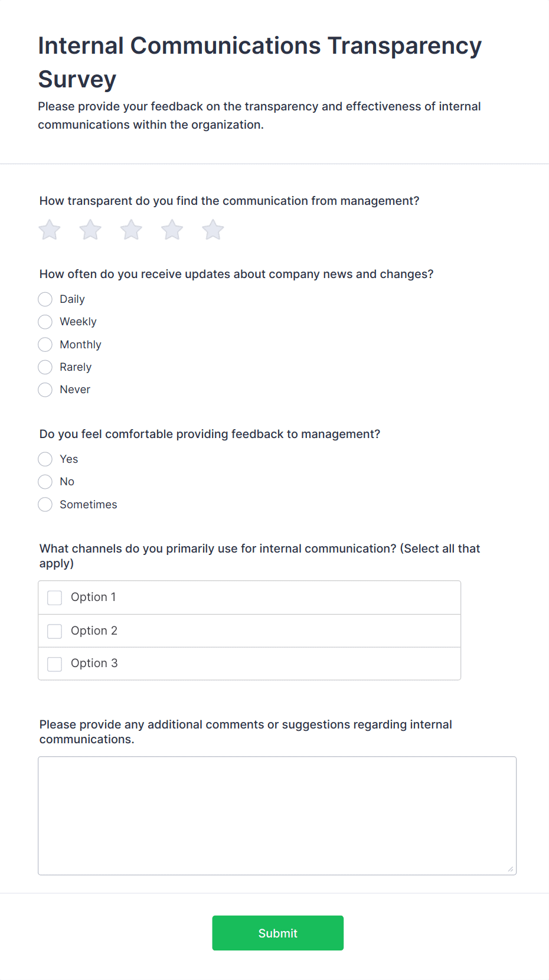Check Option 1 under communication channels
The height and width of the screenshot is (980, 549).
point(54,597)
